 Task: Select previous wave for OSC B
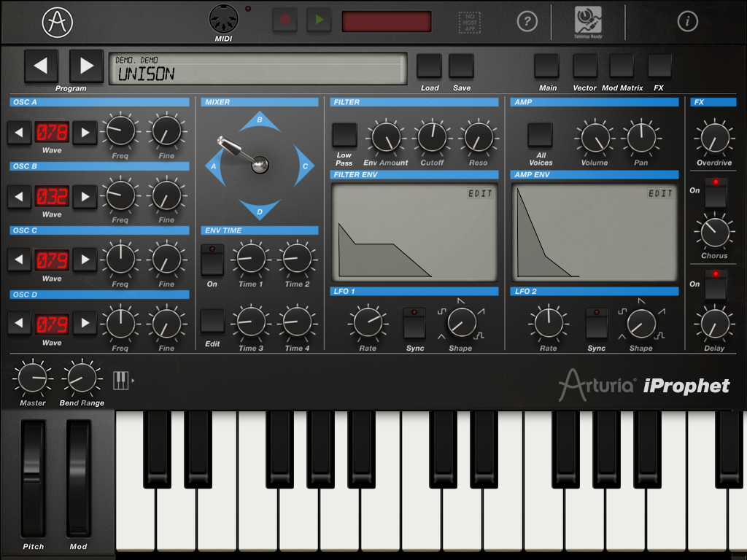tap(19, 197)
